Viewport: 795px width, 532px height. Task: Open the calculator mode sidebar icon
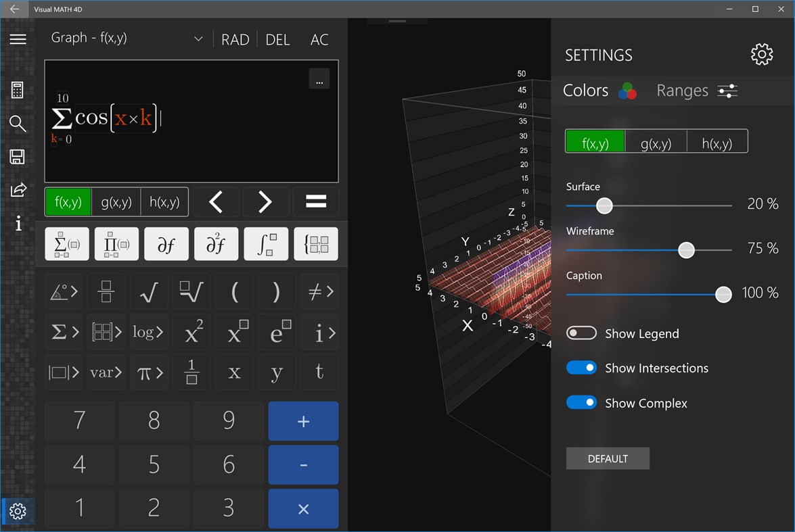click(x=17, y=90)
